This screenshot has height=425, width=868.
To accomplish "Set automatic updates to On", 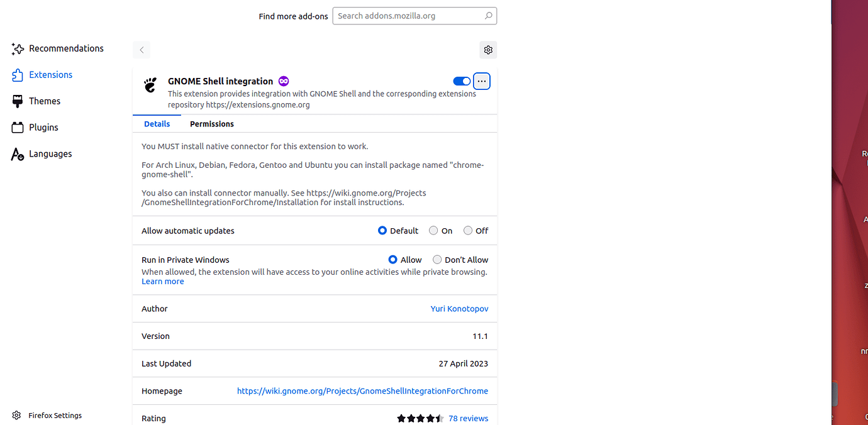I will [x=433, y=231].
